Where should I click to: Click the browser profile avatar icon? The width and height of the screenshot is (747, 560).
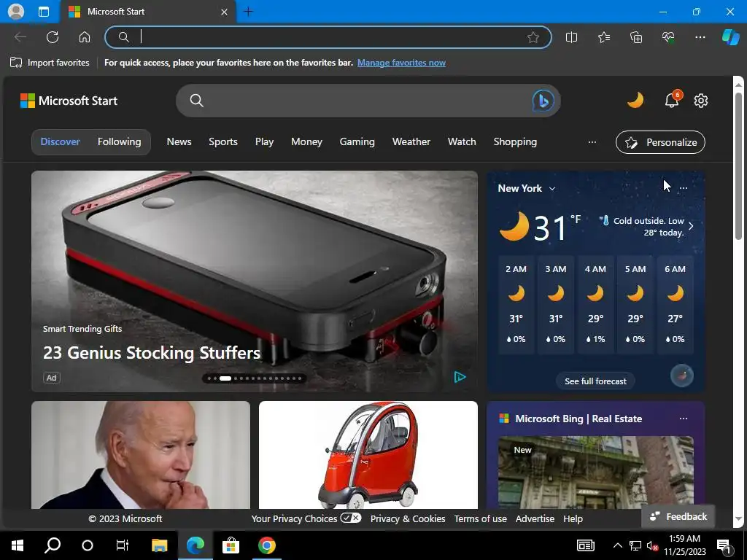pyautogui.click(x=16, y=12)
